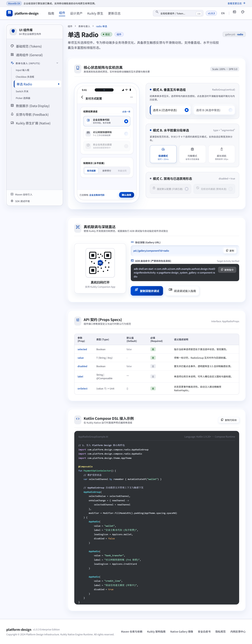Open the v1.0.3 version selector
This screenshot has width=252, height=644.
pyautogui.click(x=211, y=13)
